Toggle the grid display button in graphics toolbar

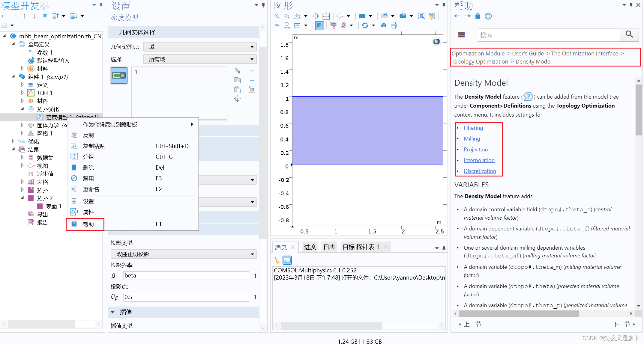click(x=319, y=25)
